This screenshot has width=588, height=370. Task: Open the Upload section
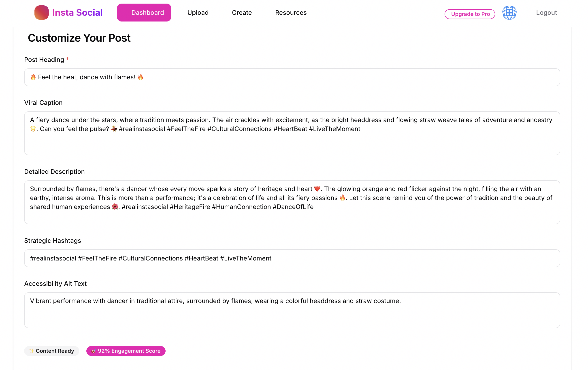tap(198, 13)
